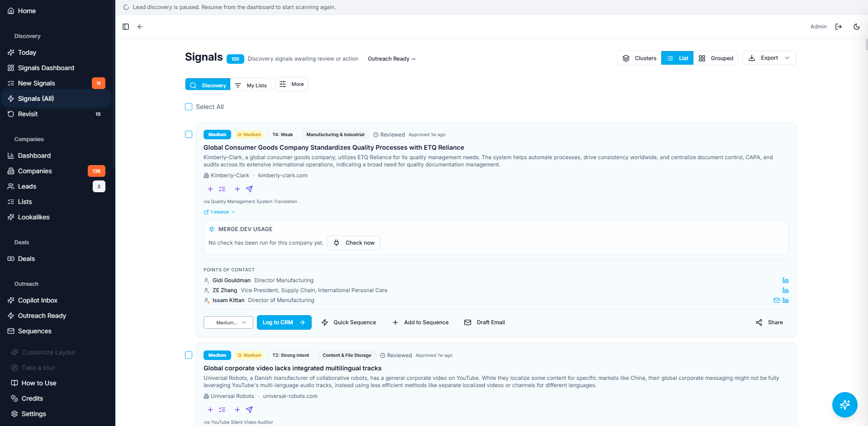Click the Credits coins icon in sidebar

tap(14, 398)
